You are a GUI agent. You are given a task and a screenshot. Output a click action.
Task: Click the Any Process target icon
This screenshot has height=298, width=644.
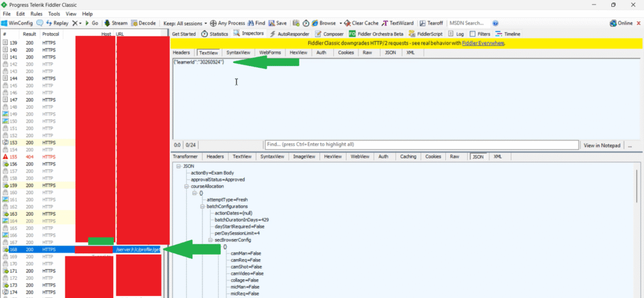[x=213, y=23]
